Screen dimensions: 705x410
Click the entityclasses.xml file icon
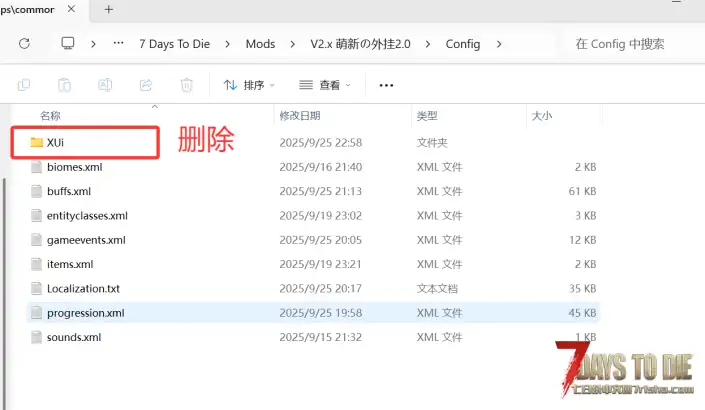36,216
